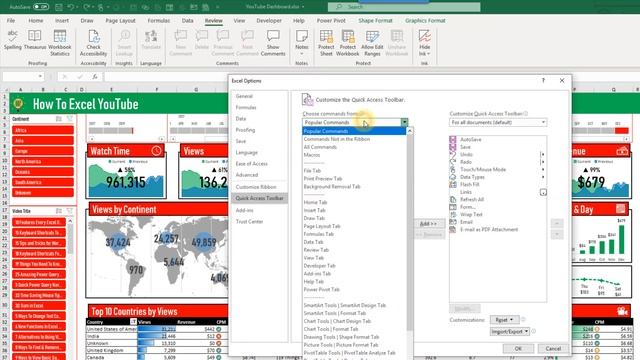Open Workbook Statistics
Image resolution: width=640 pixels, height=360 pixels.
(x=60, y=43)
